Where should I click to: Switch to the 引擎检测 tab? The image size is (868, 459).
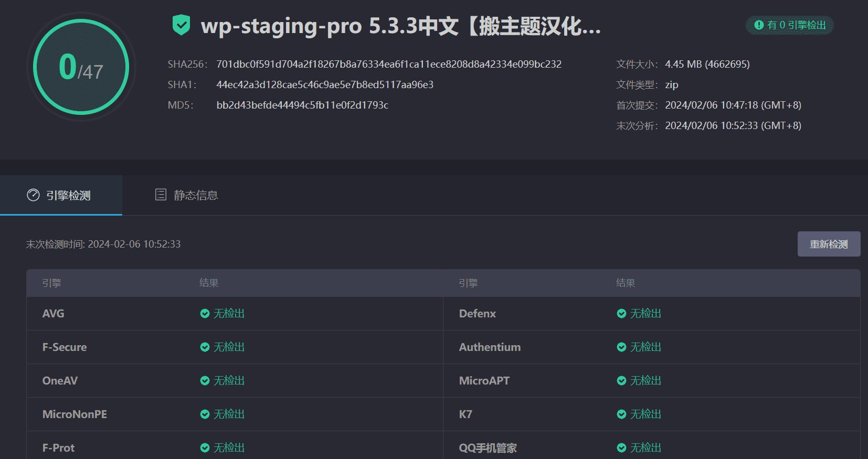click(61, 195)
